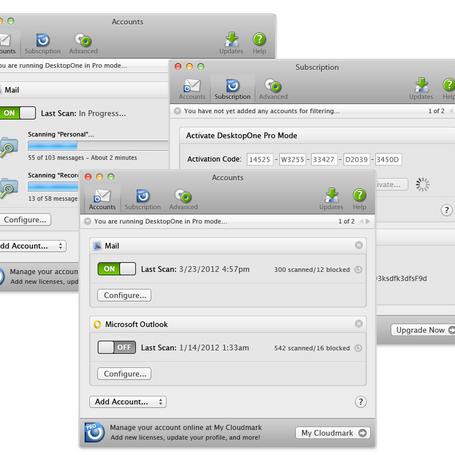
Task: Click activation code field D2039
Action: coord(356,159)
